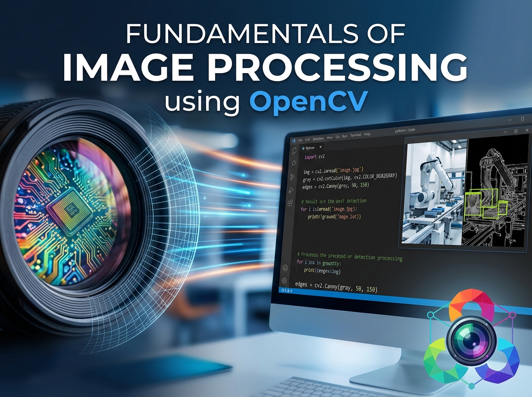
Task: Open the Go menu labeled 'Co'
Action: (337, 137)
